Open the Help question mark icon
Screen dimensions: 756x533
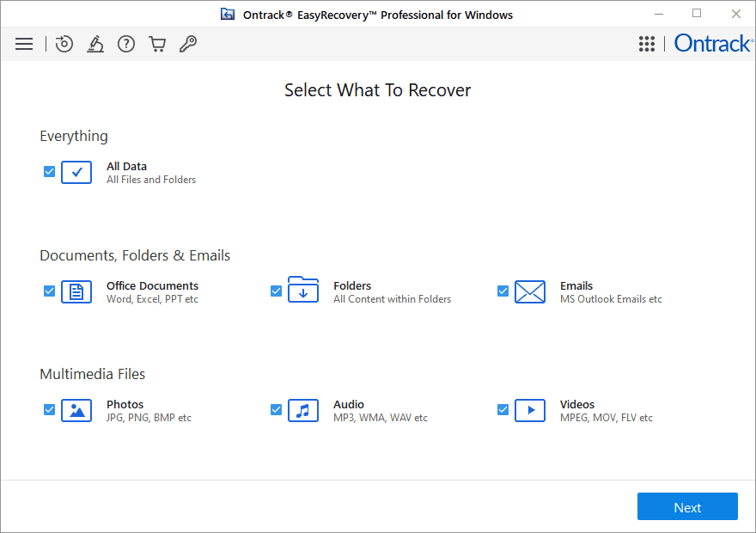pos(126,44)
